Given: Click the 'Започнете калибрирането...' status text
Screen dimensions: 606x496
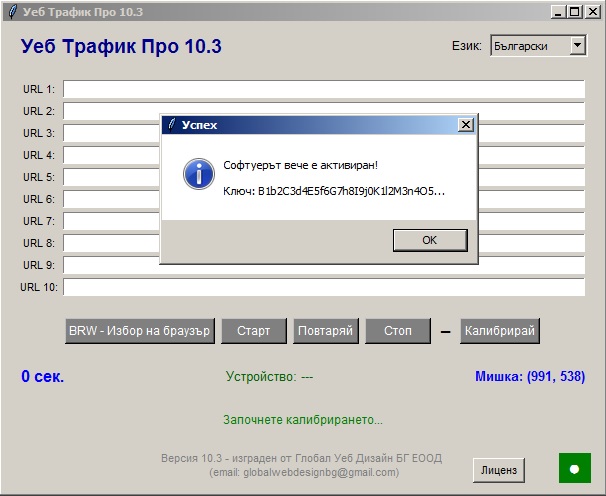Looking at the screenshot, I should [x=303, y=420].
